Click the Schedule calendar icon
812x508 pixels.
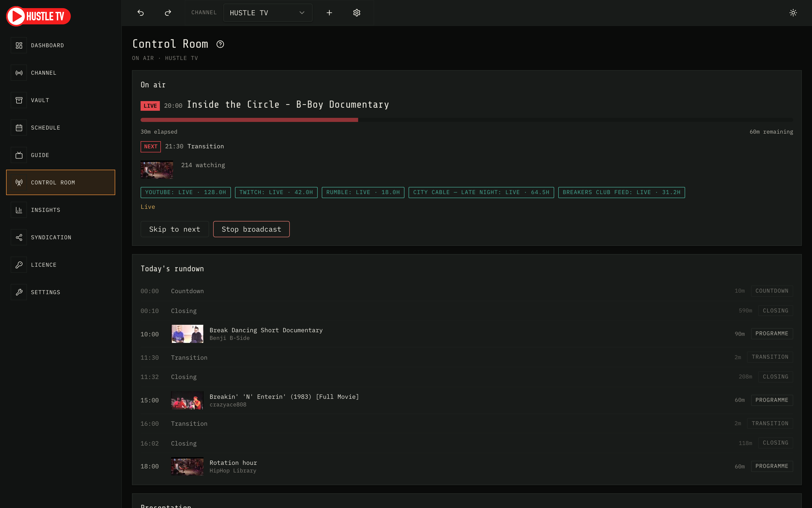click(x=19, y=128)
